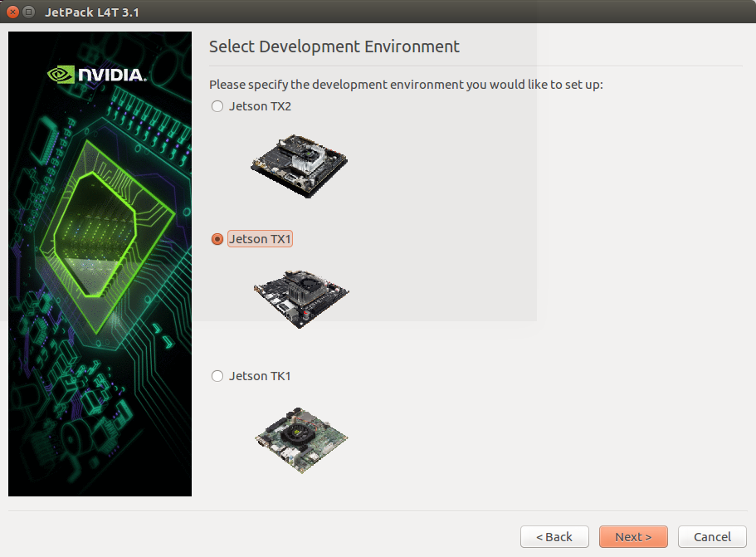This screenshot has width=756, height=557.
Task: Go back with the Back button
Action: pos(554,537)
